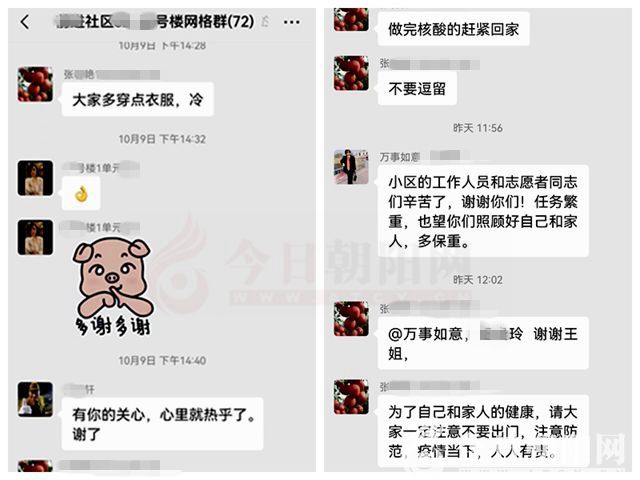Select the '为了自己和家人的健康' message bubble
The width and height of the screenshot is (640, 480).
point(483,431)
